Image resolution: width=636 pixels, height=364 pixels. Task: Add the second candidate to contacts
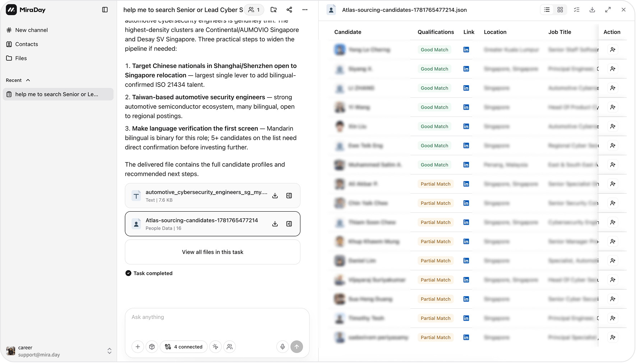coord(613,69)
